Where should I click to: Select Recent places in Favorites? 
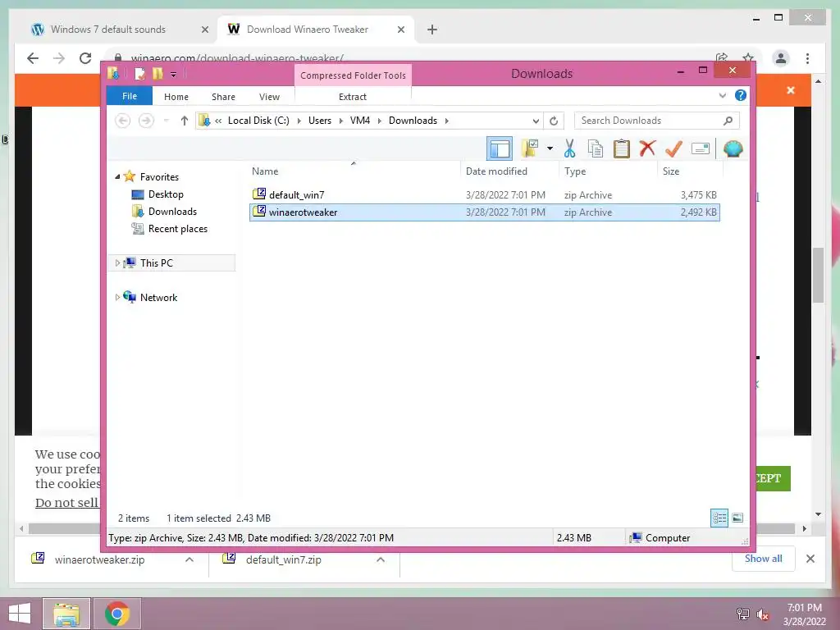(x=177, y=229)
